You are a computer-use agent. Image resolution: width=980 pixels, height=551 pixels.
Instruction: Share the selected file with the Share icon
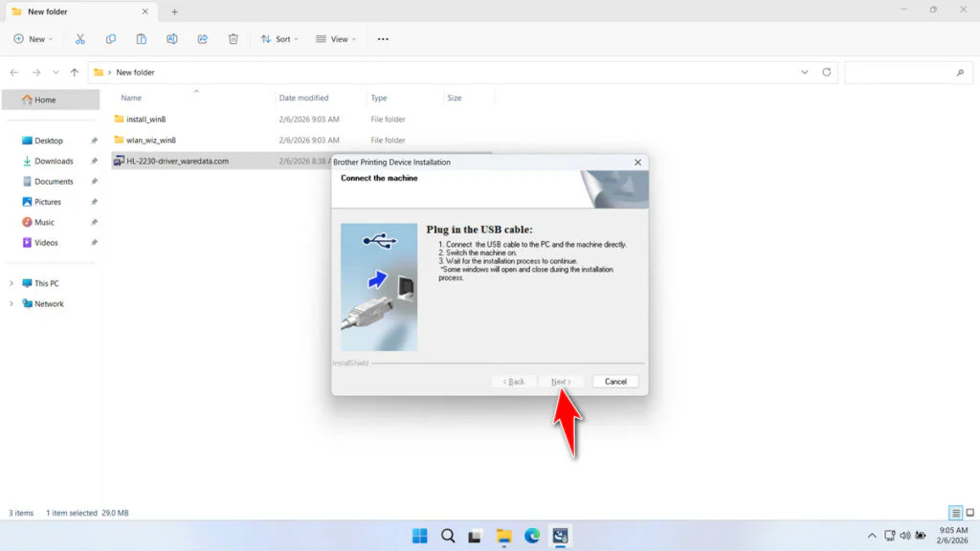pos(202,38)
